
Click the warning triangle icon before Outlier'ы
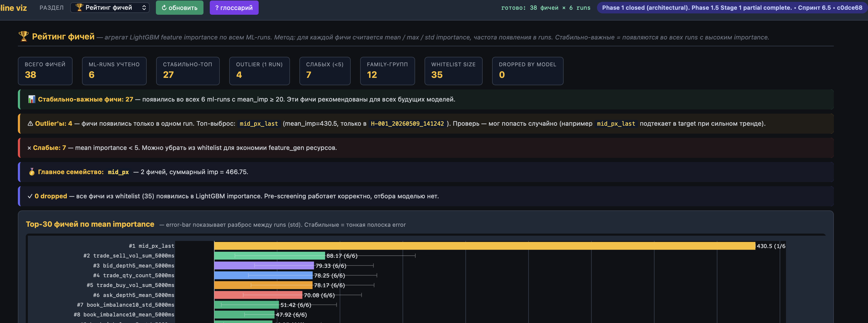tap(30, 124)
